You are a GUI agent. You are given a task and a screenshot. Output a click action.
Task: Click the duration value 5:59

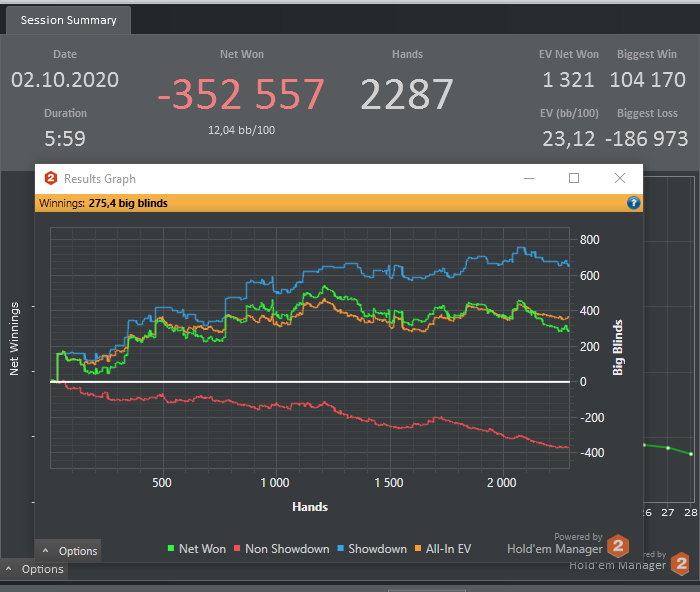[65, 138]
